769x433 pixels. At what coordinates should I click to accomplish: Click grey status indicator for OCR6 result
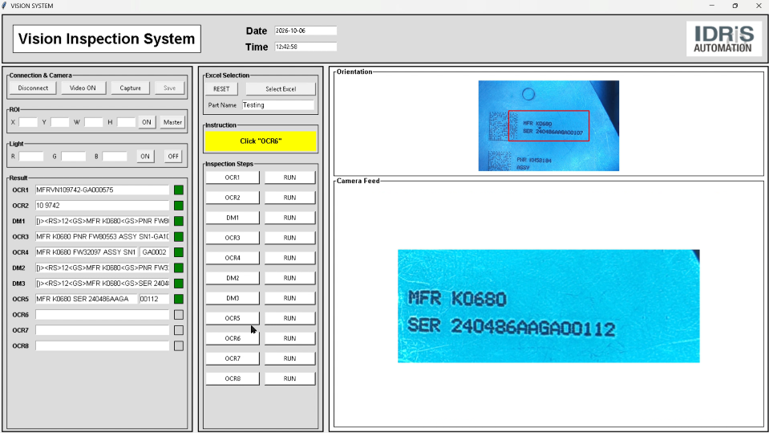[x=179, y=315]
